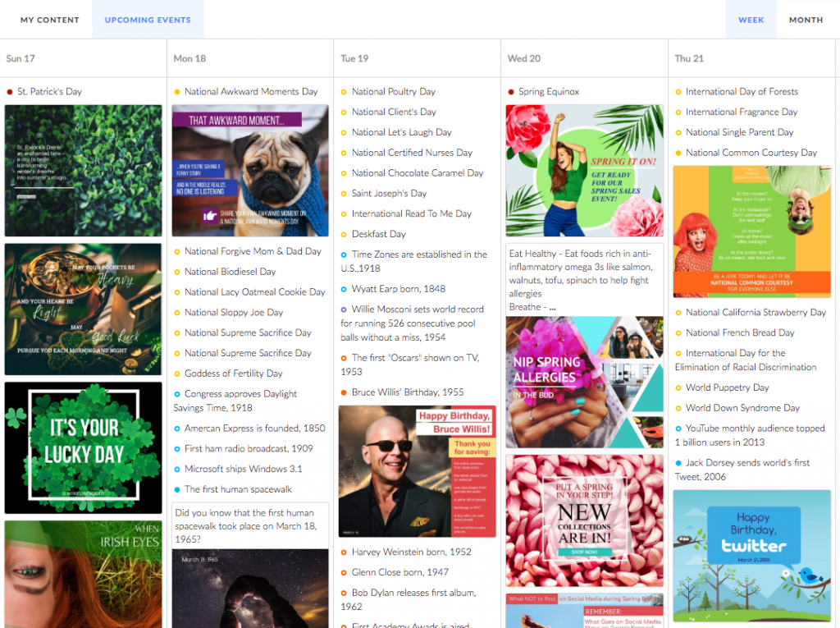Select National Chocolate Caramel Day
840x628 pixels.
[418, 173]
